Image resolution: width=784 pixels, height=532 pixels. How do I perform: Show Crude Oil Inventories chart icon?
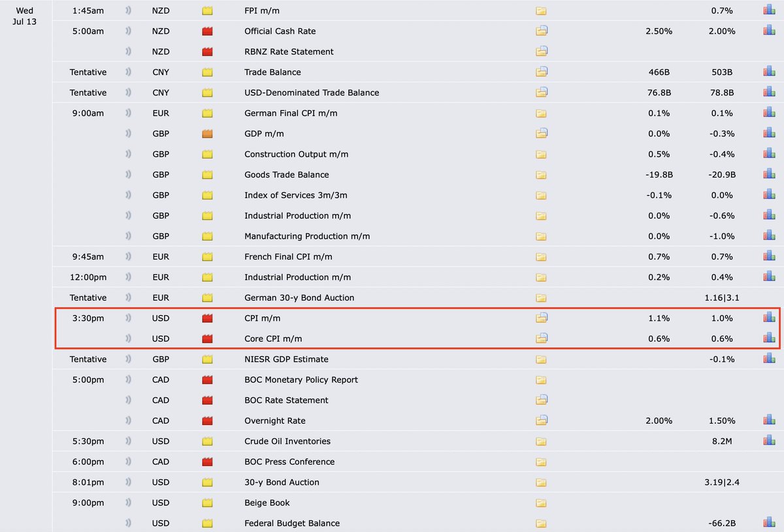[769, 441]
